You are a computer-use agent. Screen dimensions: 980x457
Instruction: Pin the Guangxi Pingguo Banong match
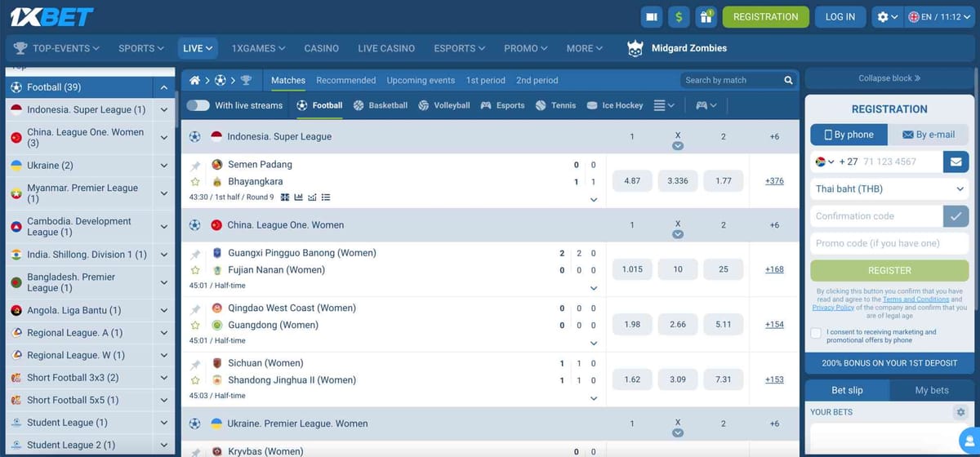click(195, 253)
